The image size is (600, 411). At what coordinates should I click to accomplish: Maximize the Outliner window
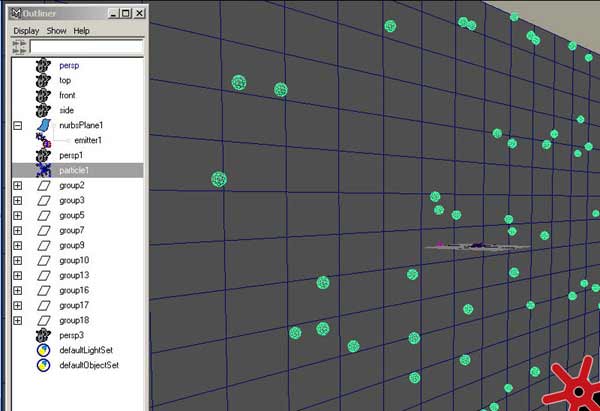click(x=126, y=13)
